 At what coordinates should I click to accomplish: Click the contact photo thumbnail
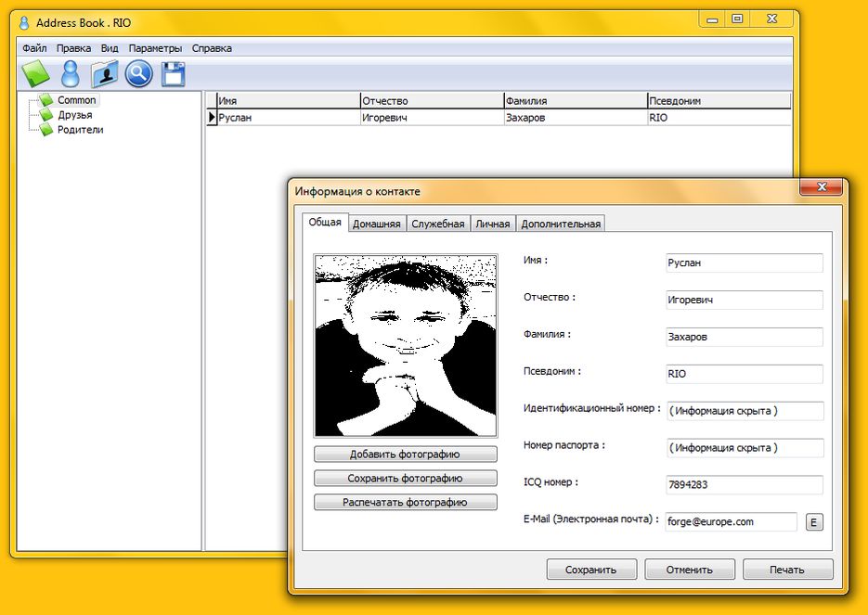(406, 346)
